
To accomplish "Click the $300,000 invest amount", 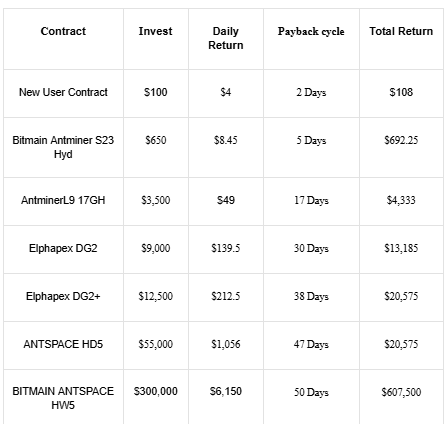I will coord(155,391).
